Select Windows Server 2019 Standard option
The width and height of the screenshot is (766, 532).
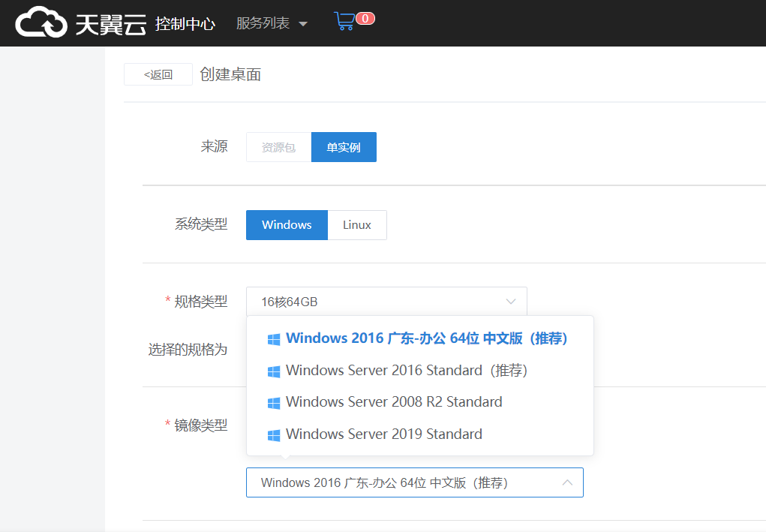420,434
